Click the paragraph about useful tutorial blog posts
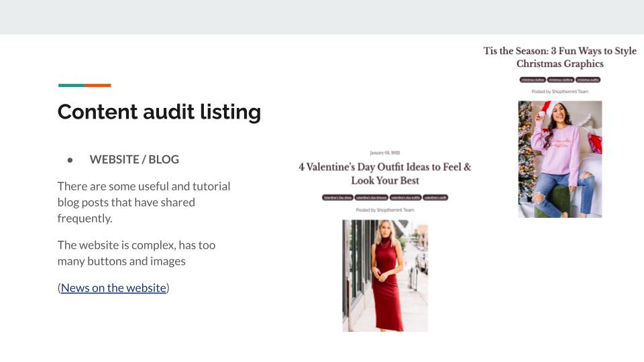The image size is (644, 362). pos(144,202)
